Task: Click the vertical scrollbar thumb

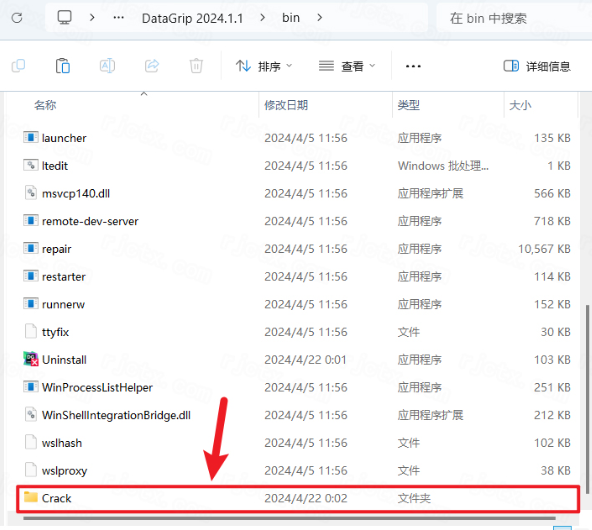Action: coord(587,399)
